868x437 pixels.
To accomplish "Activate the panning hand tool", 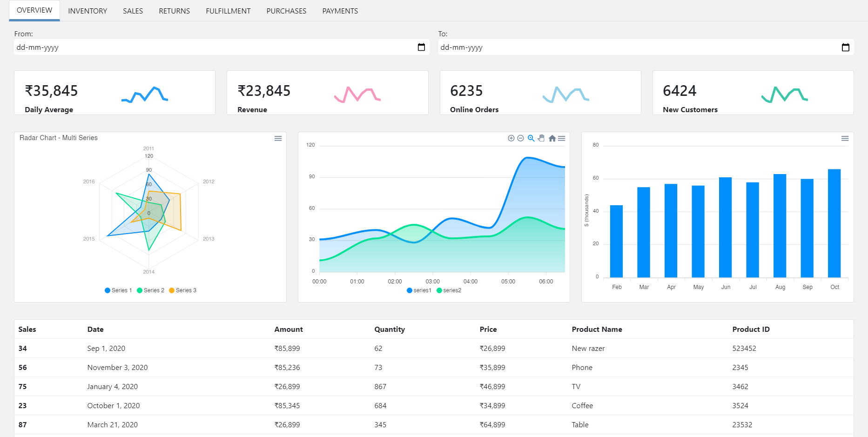I will coord(541,138).
